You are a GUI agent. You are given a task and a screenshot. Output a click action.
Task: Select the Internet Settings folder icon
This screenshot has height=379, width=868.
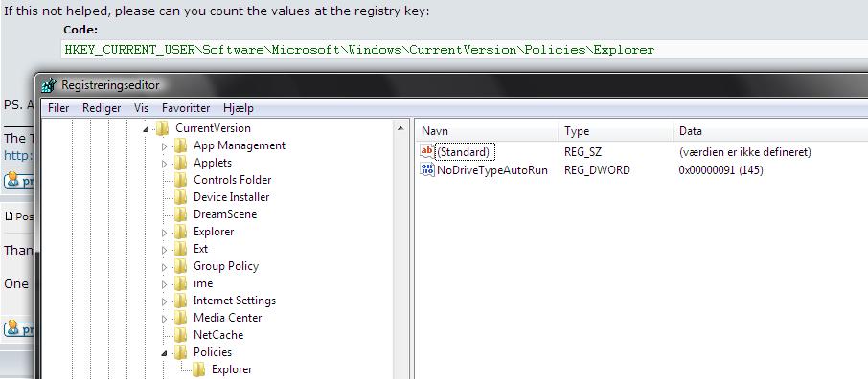point(180,301)
